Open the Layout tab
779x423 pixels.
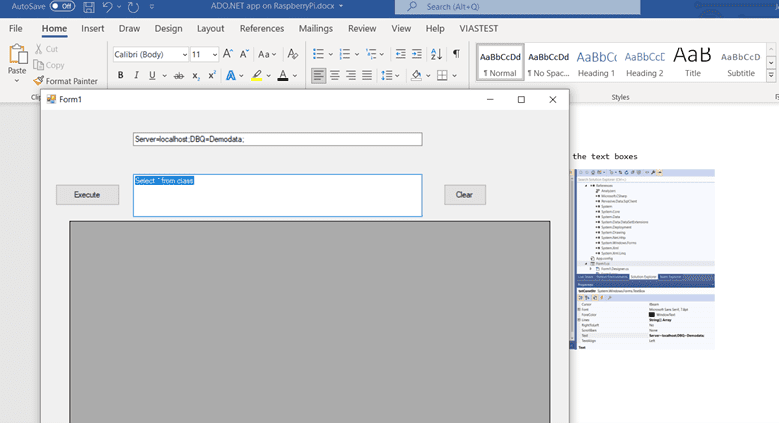(x=211, y=28)
